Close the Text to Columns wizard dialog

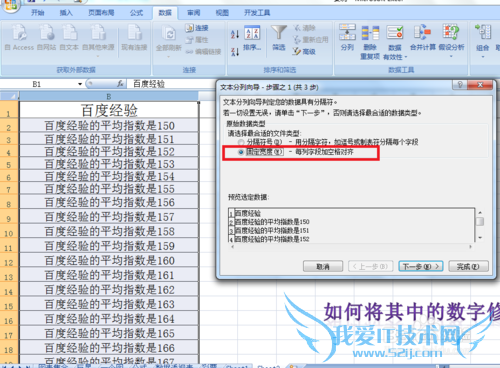coord(480,85)
